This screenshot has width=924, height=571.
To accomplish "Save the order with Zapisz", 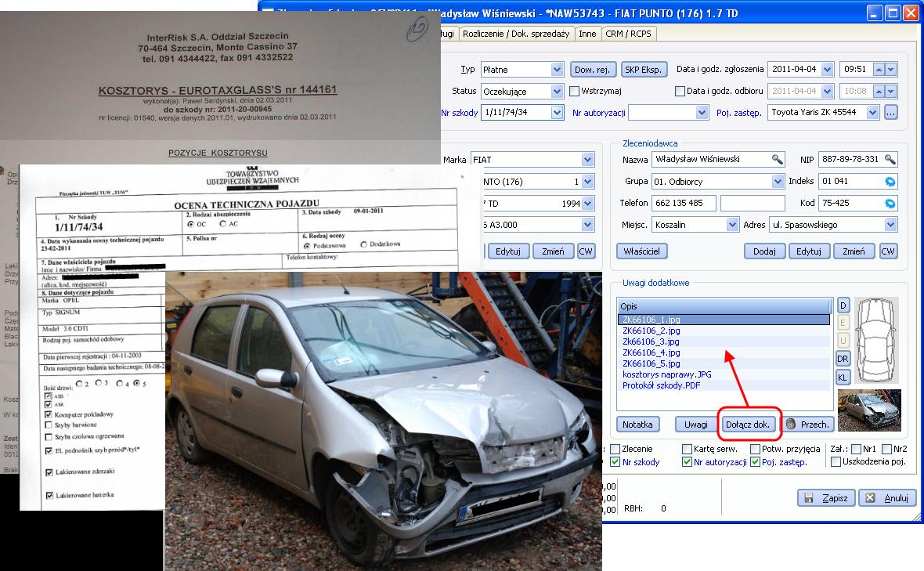I will (x=826, y=498).
